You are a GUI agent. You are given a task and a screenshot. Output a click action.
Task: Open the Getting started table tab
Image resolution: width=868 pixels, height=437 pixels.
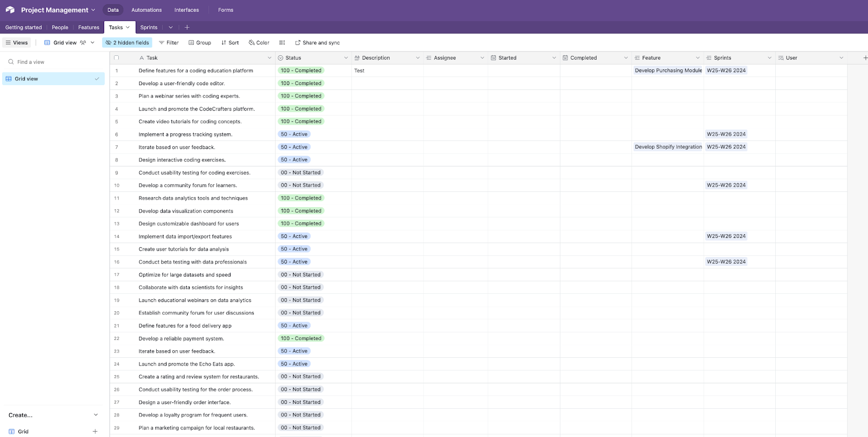coord(23,28)
